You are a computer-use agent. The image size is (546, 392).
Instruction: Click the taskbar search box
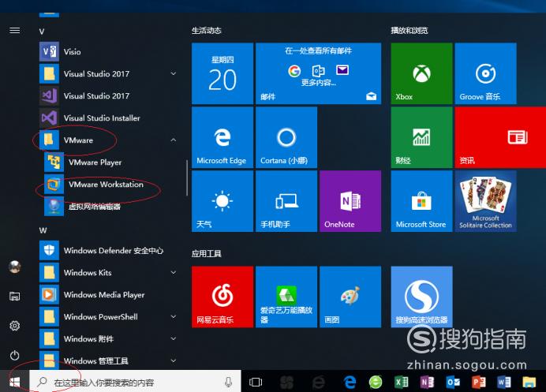[135, 382]
